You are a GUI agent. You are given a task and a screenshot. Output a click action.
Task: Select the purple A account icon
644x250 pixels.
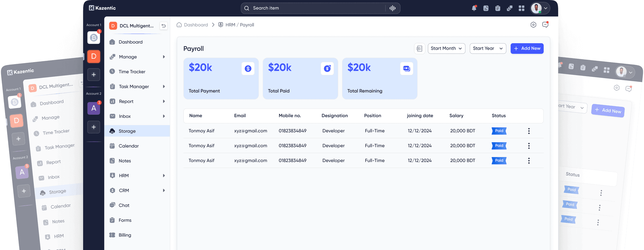pyautogui.click(x=94, y=108)
